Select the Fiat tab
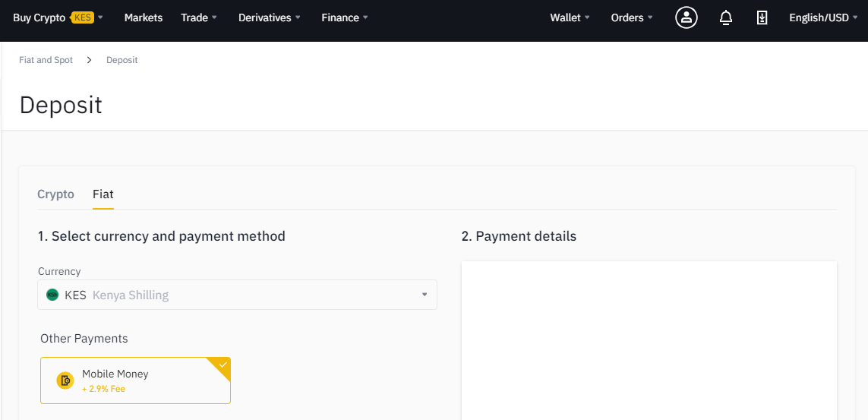Screen dimensions: 868x420 pyautogui.click(x=103, y=194)
